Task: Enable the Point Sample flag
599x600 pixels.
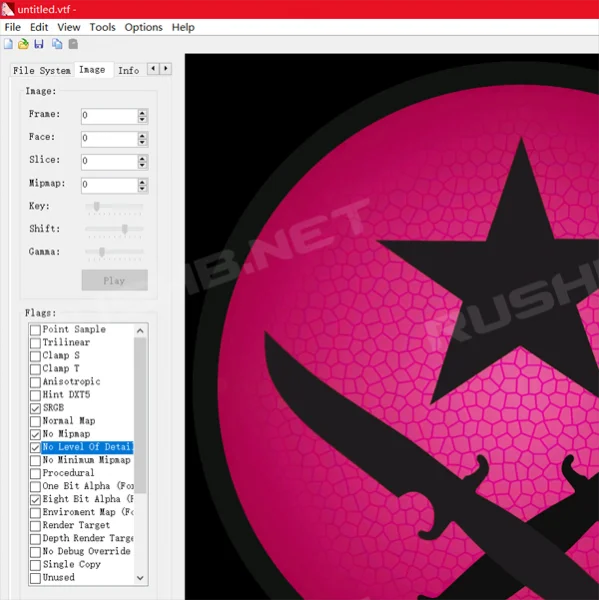Action: [x=35, y=330]
